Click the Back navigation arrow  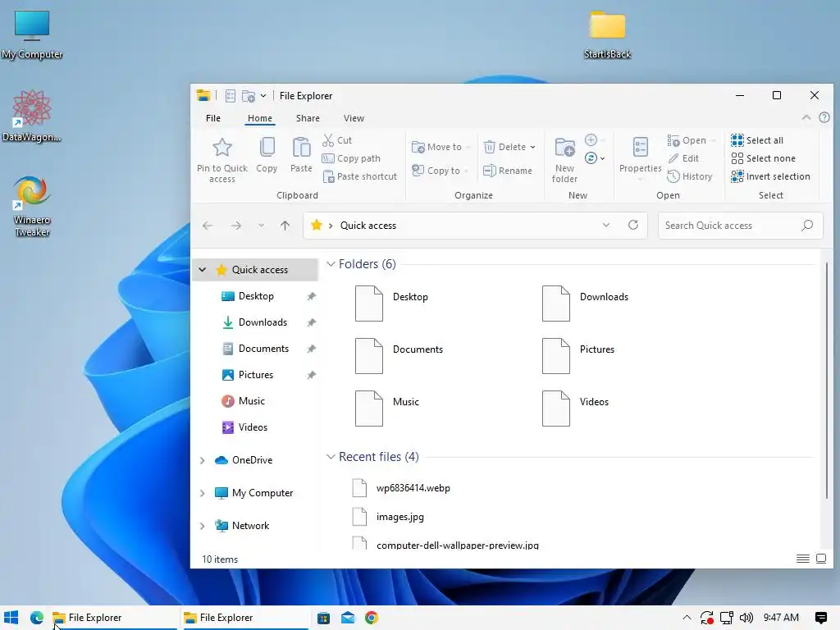click(x=208, y=226)
